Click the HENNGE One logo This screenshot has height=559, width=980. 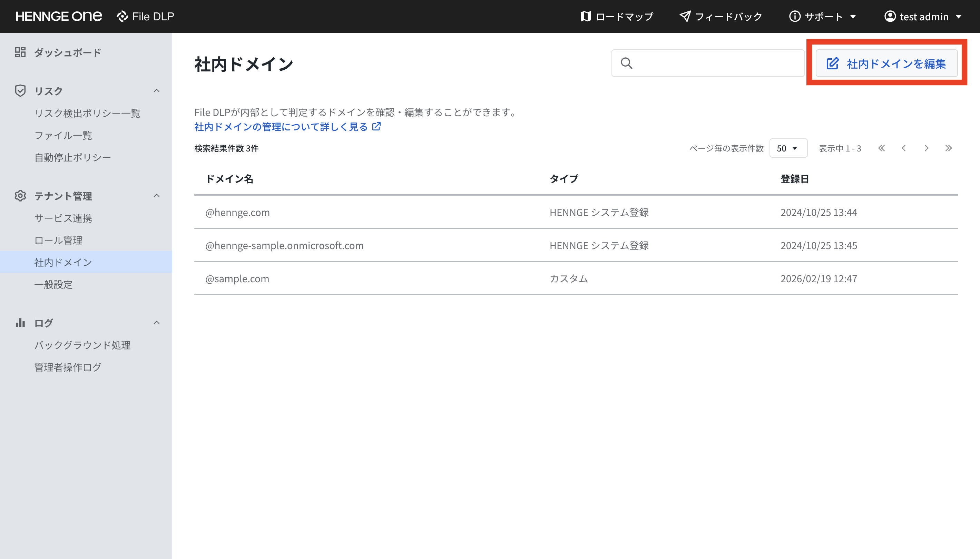(59, 16)
